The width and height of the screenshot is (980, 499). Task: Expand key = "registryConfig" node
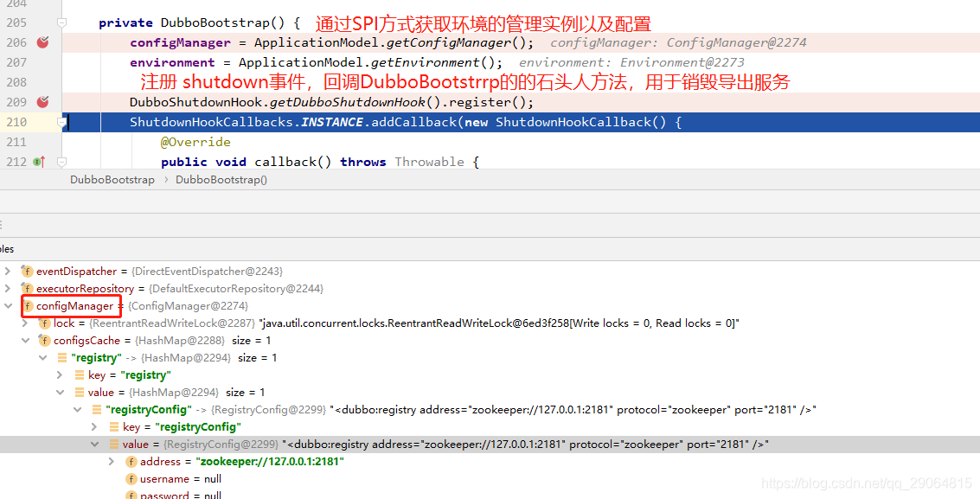click(94, 426)
